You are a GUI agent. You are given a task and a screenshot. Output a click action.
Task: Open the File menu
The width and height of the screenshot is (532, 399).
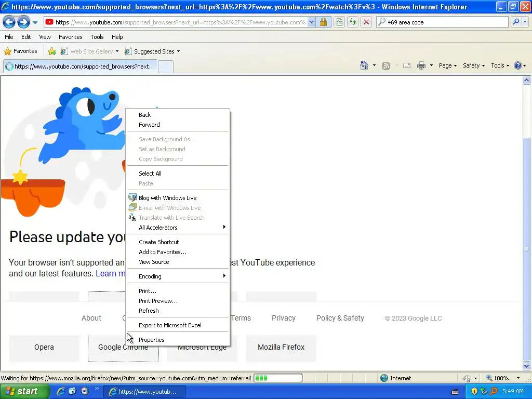click(9, 37)
